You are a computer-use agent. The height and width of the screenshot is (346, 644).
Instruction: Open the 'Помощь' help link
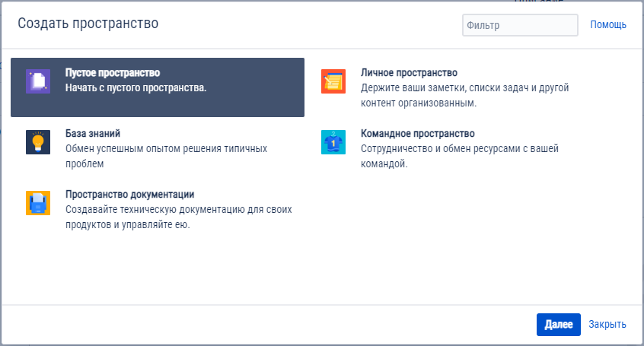(608, 25)
